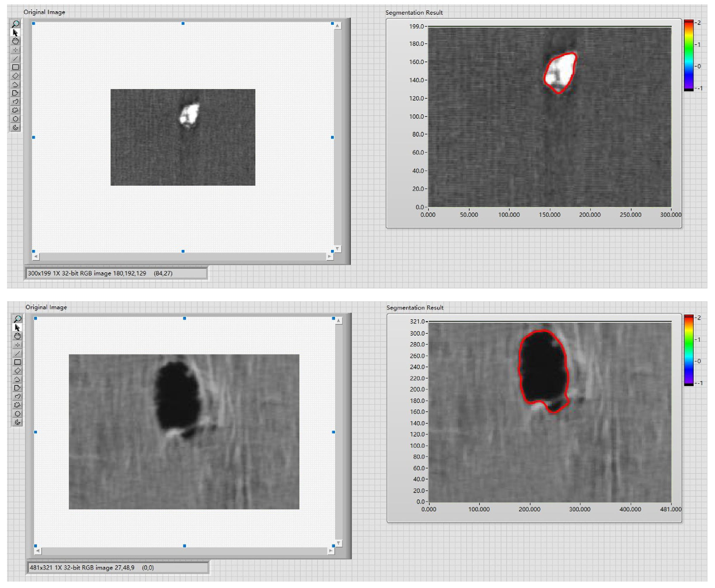Click the scroll-up arrow of the 481x321 image display
Image resolution: width=715 pixels, height=588 pixels.
(339, 320)
